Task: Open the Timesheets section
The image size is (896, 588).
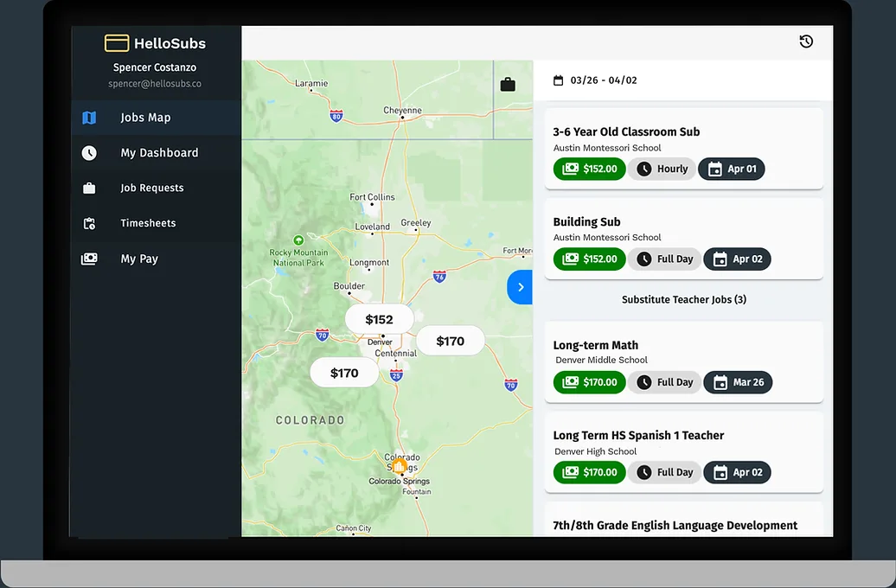Action: pyautogui.click(x=156, y=223)
